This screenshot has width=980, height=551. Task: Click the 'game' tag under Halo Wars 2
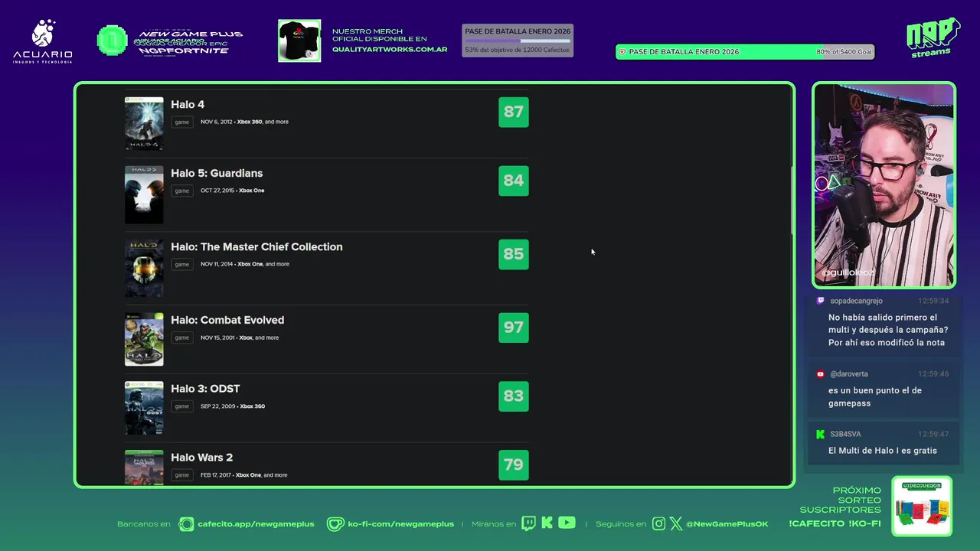(x=181, y=475)
